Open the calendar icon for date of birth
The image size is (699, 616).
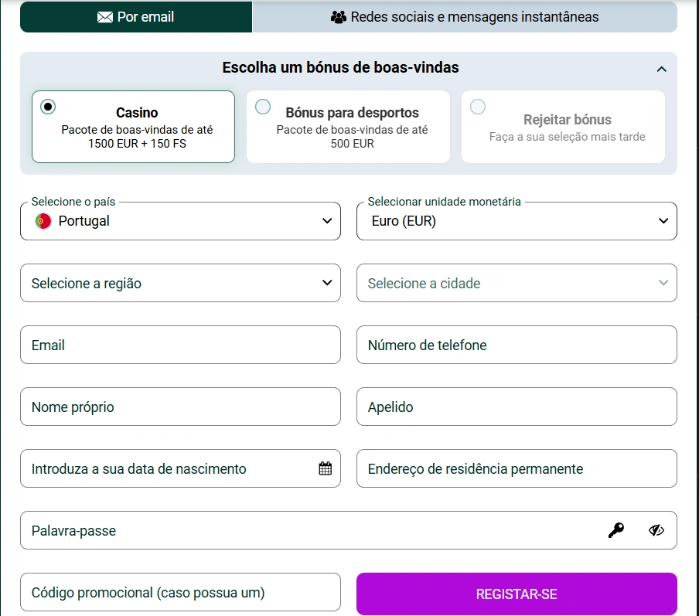[326, 468]
